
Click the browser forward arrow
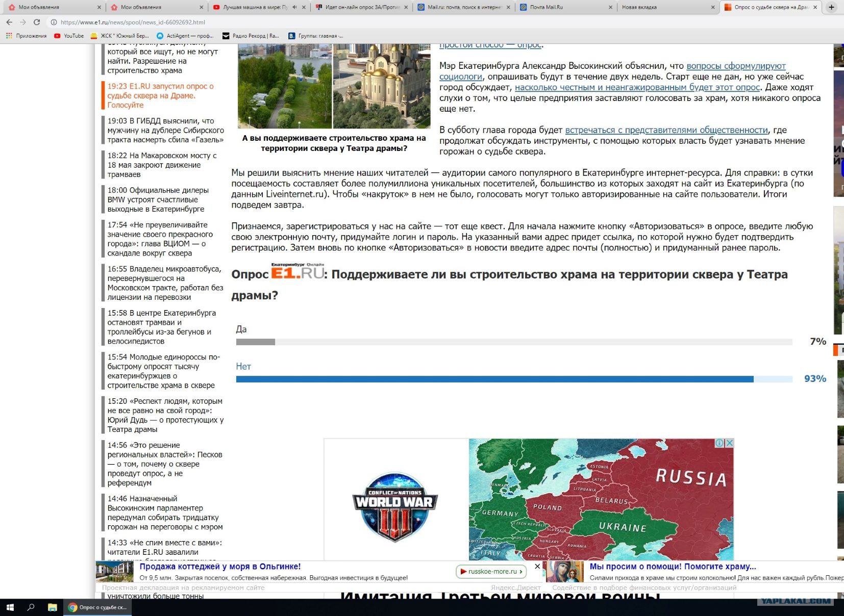pyautogui.click(x=23, y=22)
